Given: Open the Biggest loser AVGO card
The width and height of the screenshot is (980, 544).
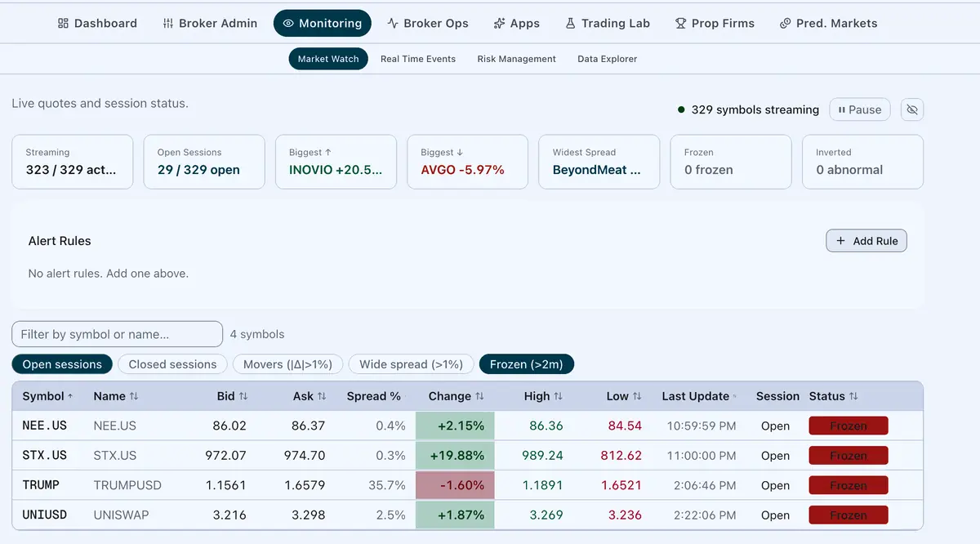Looking at the screenshot, I should 468,162.
